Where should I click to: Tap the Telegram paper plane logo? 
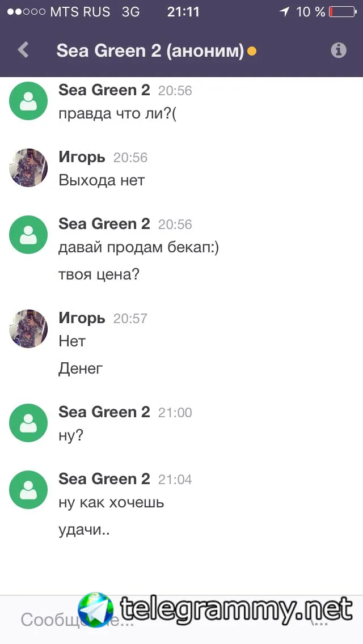pos(96,609)
